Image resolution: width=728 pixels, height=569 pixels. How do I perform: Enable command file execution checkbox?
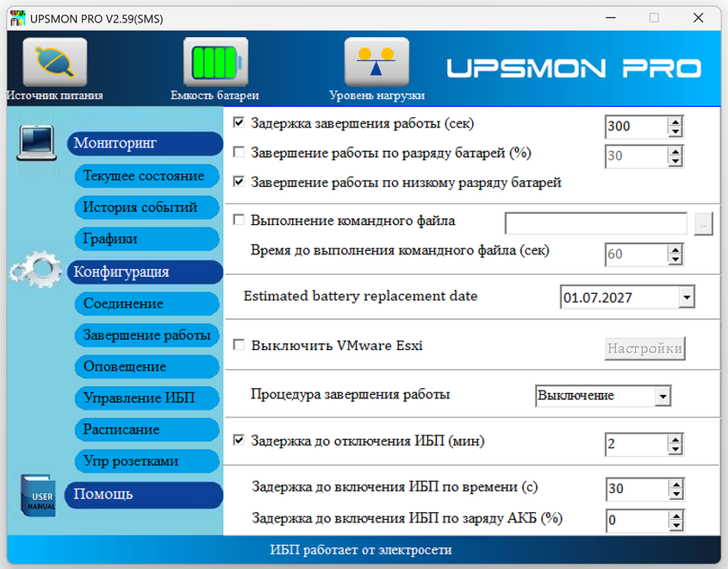[x=239, y=220]
